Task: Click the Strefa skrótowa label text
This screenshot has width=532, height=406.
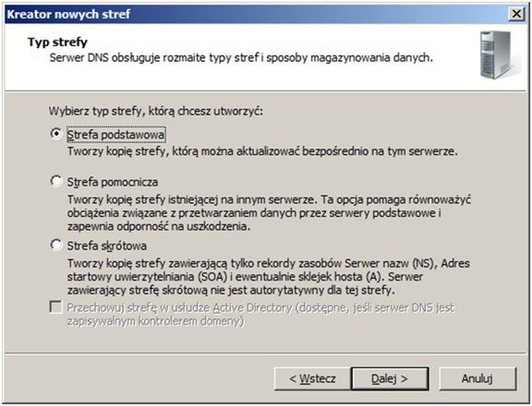Action: point(107,245)
